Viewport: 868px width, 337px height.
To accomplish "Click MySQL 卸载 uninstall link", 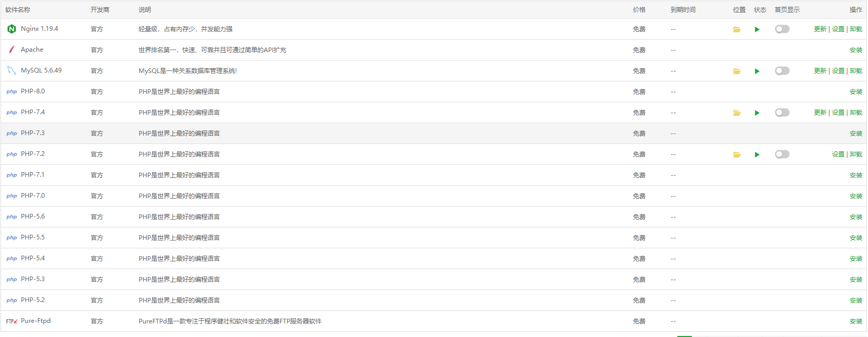I will [x=856, y=71].
